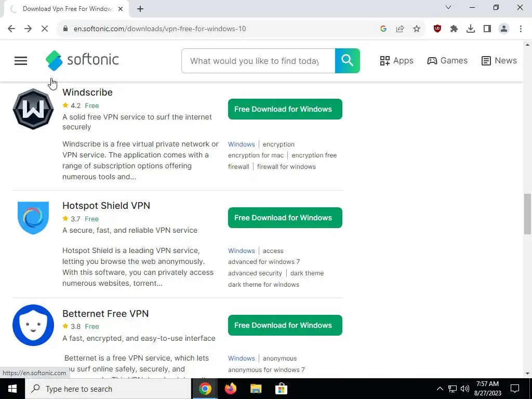
Task: Download Betternet Free VPN for Windows
Action: click(285, 325)
